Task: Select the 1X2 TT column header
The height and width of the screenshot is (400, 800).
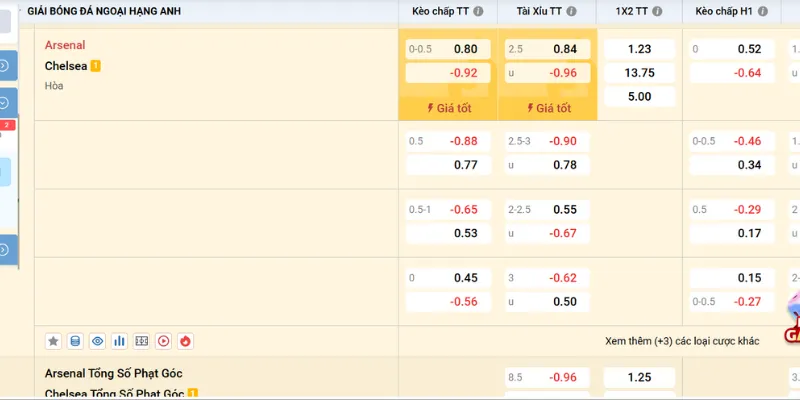Action: coord(633,11)
